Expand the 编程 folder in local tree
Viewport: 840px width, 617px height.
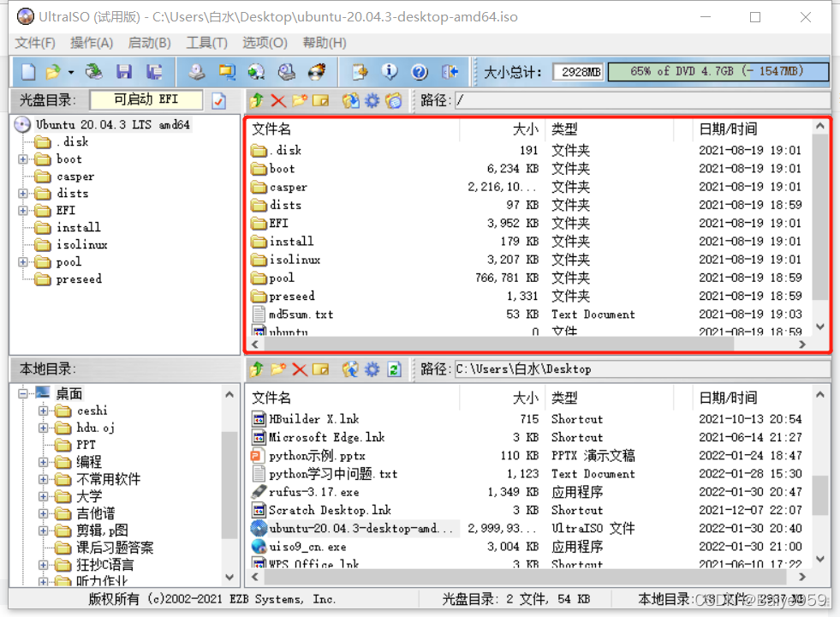tap(43, 462)
